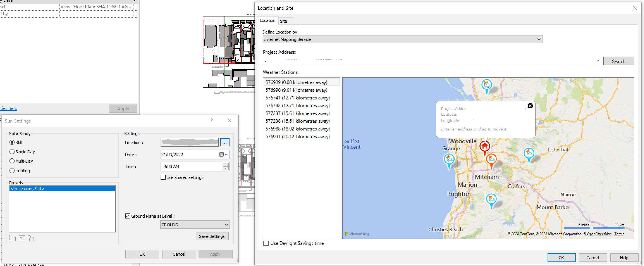Click the duplicate preset icon
This screenshot has height=266, width=644.
point(12,238)
